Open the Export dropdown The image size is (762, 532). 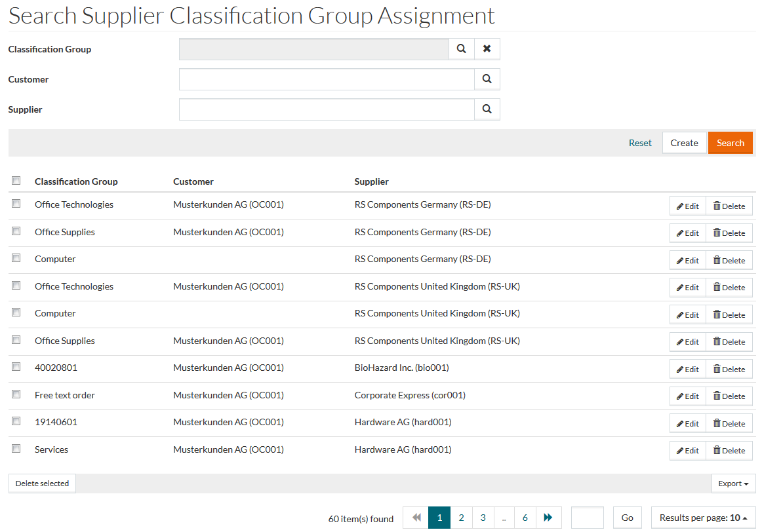point(733,484)
